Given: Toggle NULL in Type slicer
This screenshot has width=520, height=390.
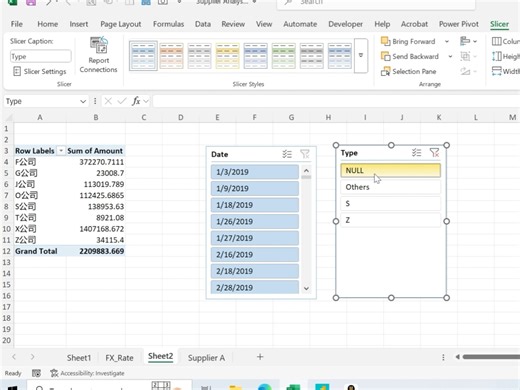Looking at the screenshot, I should [x=390, y=170].
